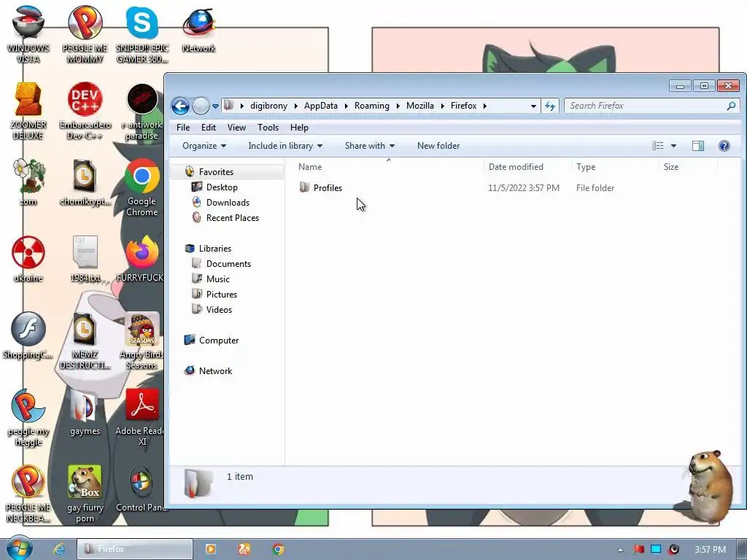747x560 pixels.
Task: Select Computer in navigation pane
Action: (x=219, y=341)
